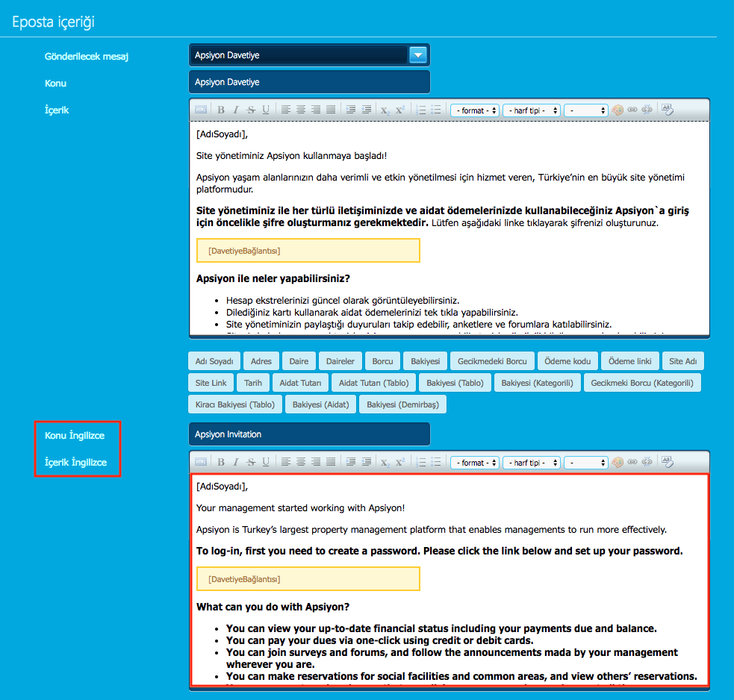Insert Gecikmeki Borcu (Kategorili) variable tag
The width and height of the screenshot is (734, 700).
click(x=642, y=383)
